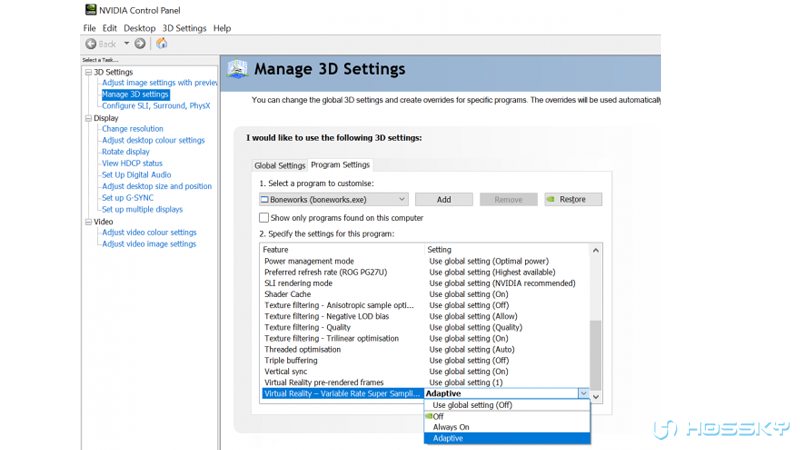Select Vertical sync row
Image resolution: width=800 pixels, height=450 pixels.
click(x=426, y=372)
